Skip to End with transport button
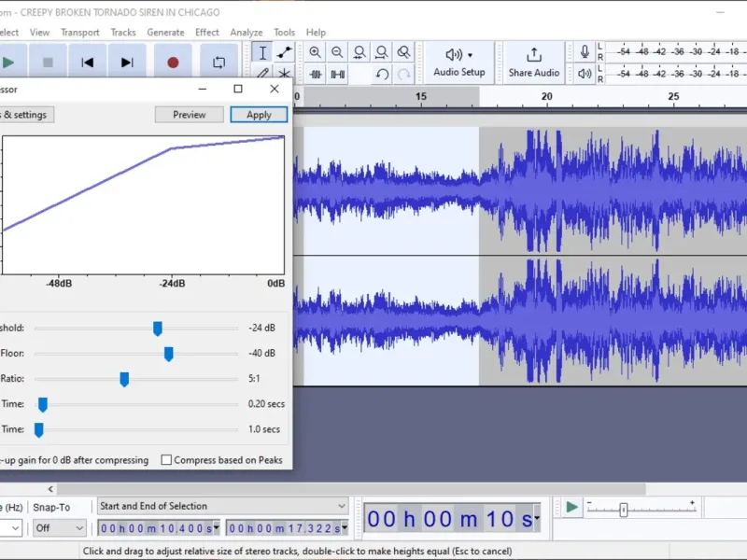This screenshot has height=560, width=747. (127, 63)
